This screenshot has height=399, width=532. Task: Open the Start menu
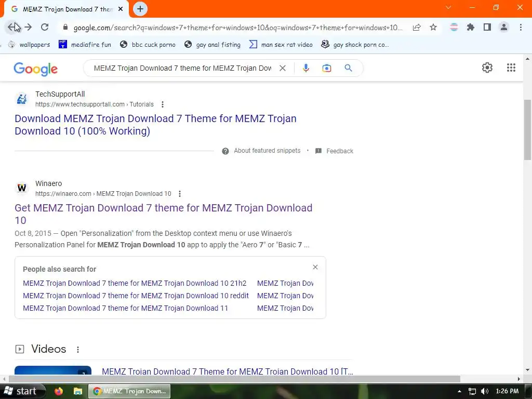point(22,391)
